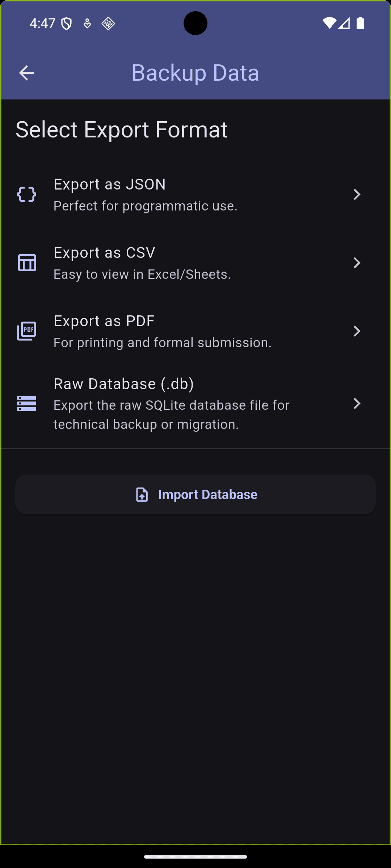This screenshot has width=391, height=868.
Task: Click the PDF document icon
Action: [27, 331]
